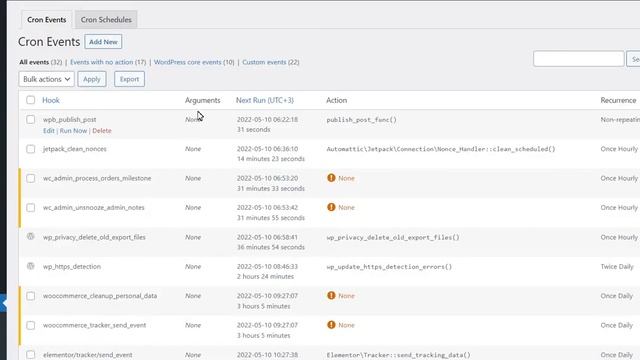
Task: Check the wc_admin_unsnooze_admin_notes checkbox
Action: tap(31, 208)
